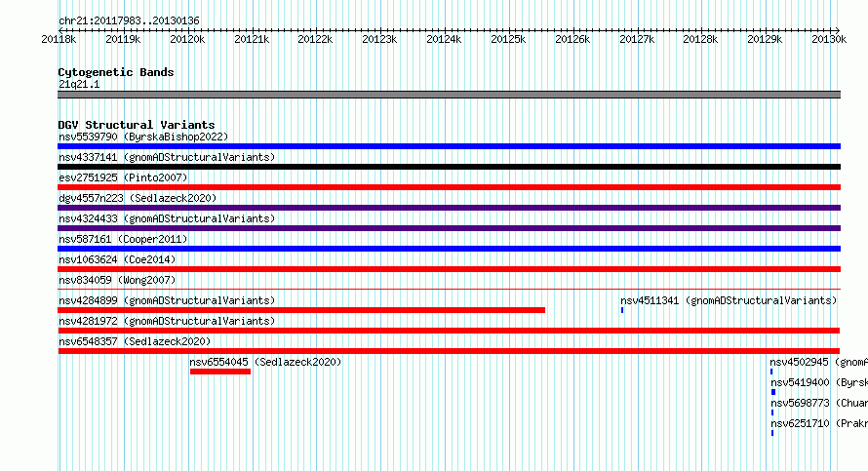Open the nsv4511341 (gnomADStructuralVariants) label

pos(729,300)
